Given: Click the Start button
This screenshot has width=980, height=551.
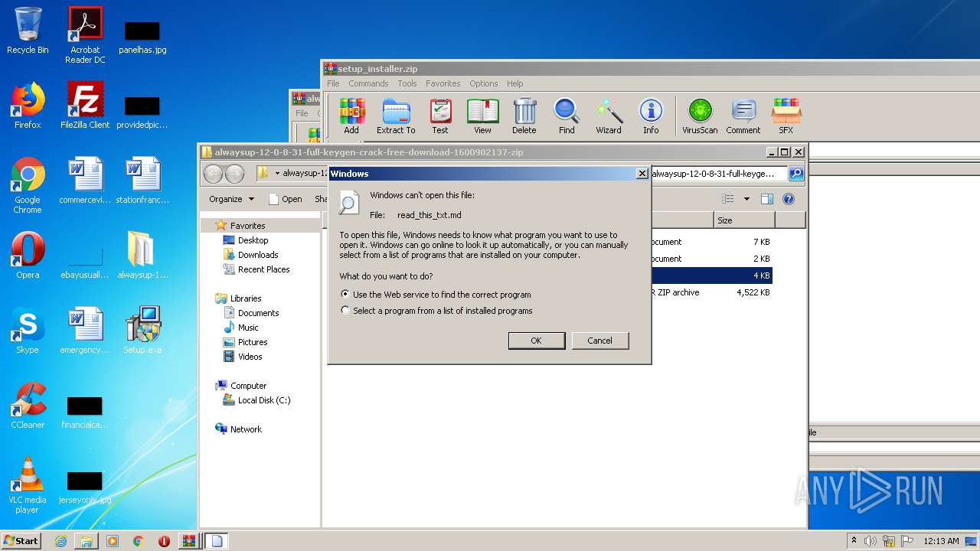Looking at the screenshot, I should point(21,541).
